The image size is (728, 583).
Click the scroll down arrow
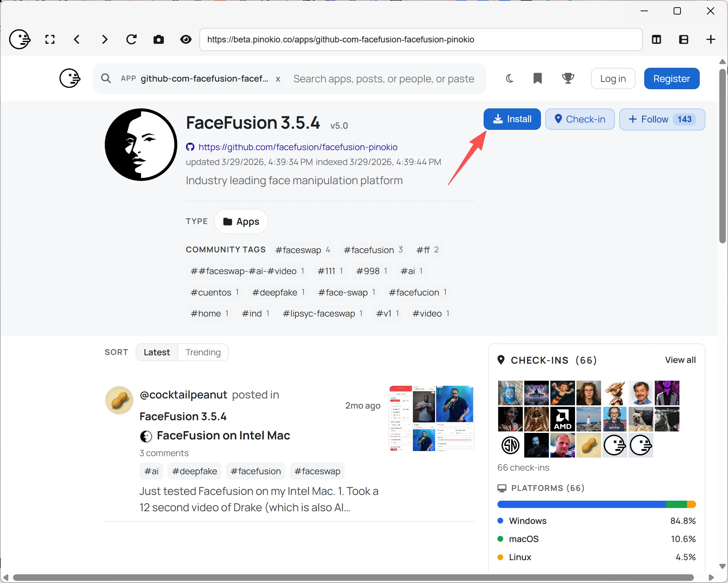click(722, 566)
